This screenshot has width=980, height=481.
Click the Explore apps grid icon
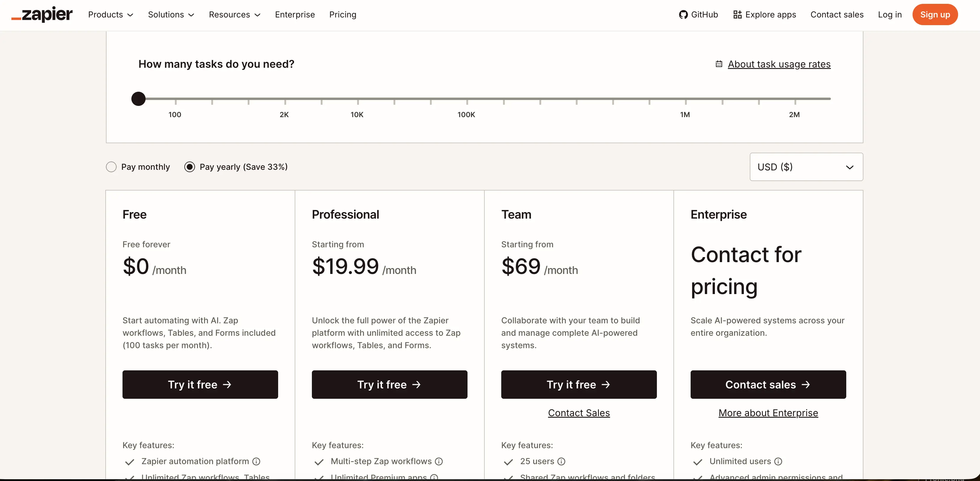pyautogui.click(x=737, y=14)
